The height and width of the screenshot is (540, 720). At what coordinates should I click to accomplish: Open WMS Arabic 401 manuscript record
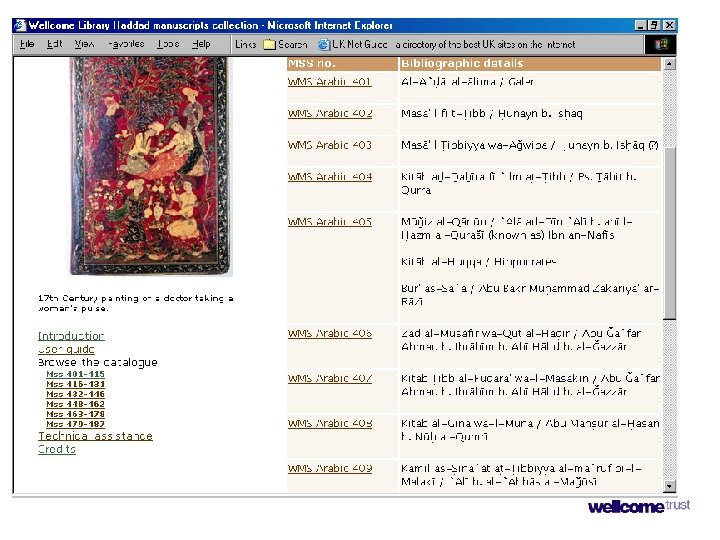tap(330, 82)
